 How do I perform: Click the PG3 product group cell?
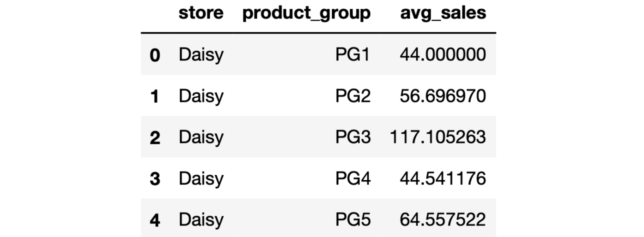pyautogui.click(x=352, y=137)
